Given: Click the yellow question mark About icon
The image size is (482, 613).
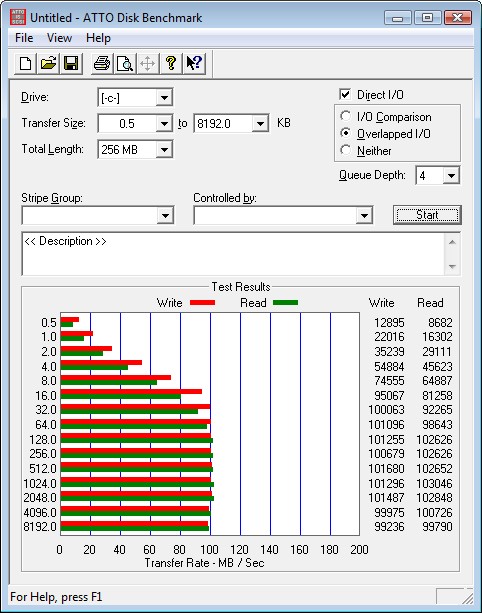Looking at the screenshot, I should click(170, 63).
